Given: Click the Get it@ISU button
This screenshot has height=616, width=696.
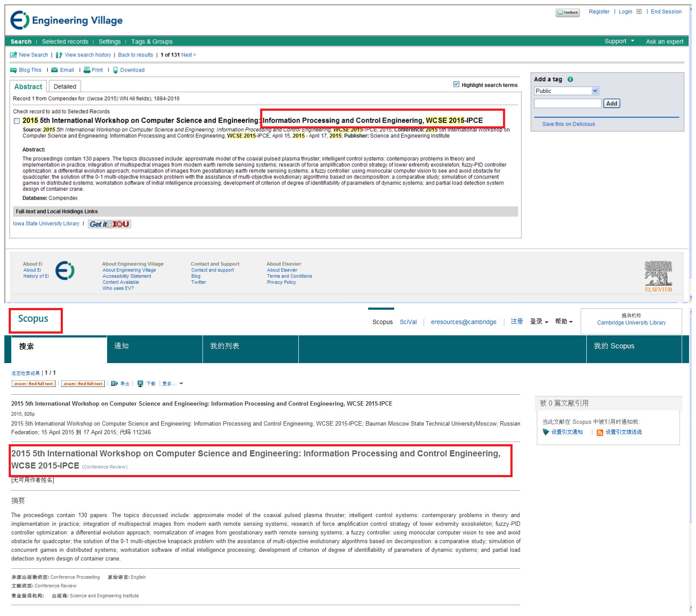Looking at the screenshot, I should tap(110, 224).
